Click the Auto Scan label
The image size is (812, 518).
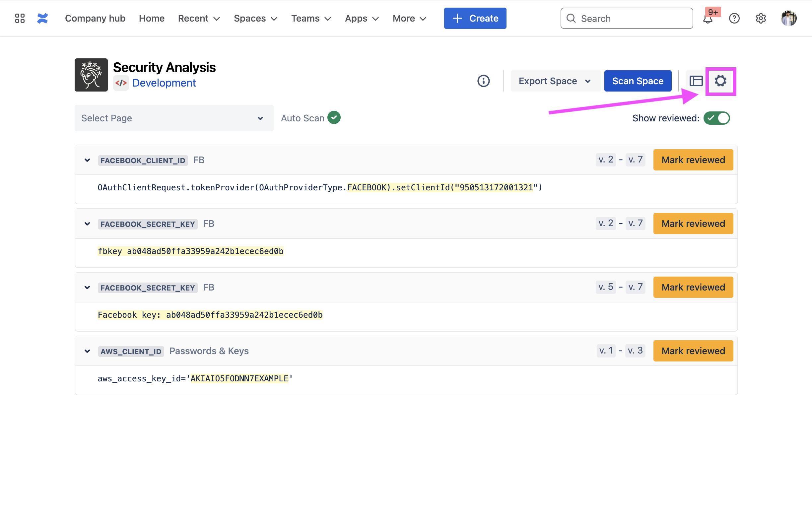pyautogui.click(x=303, y=118)
